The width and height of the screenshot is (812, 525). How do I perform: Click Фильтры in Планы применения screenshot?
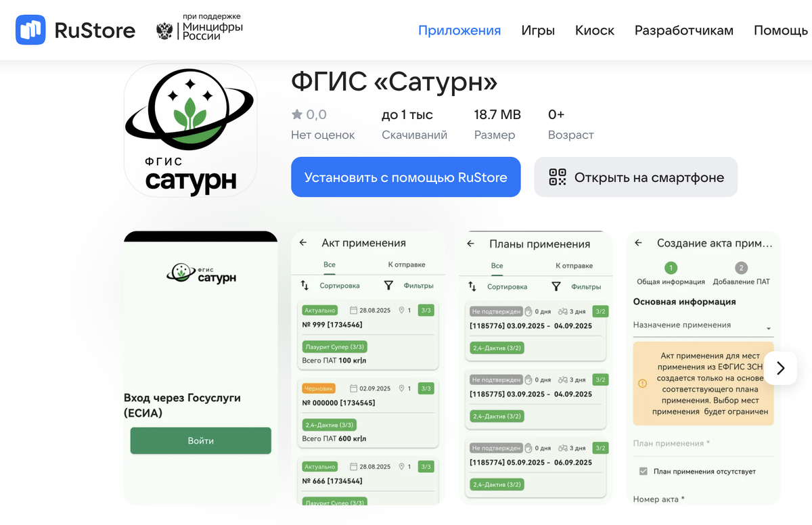pos(586,287)
